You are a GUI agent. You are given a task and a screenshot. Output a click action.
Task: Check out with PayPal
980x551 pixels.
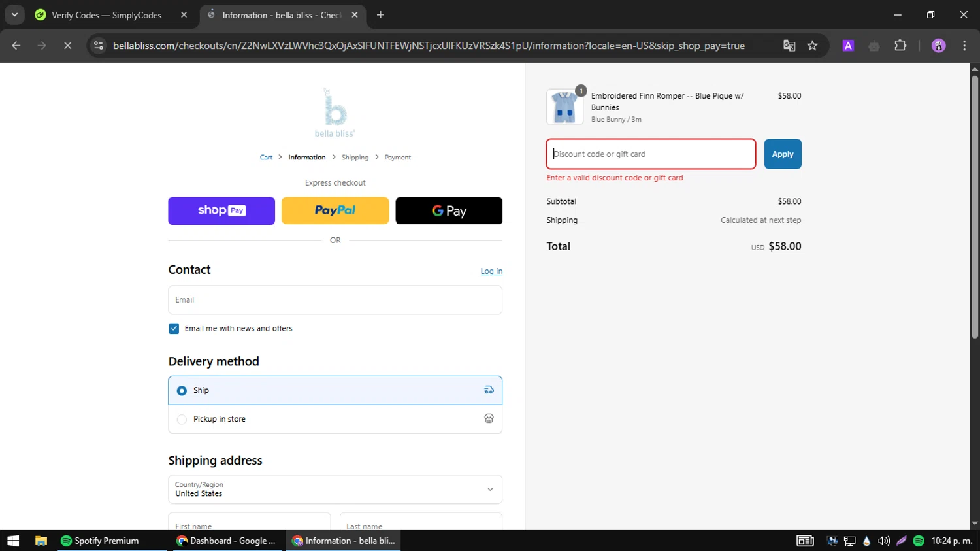[x=335, y=210]
